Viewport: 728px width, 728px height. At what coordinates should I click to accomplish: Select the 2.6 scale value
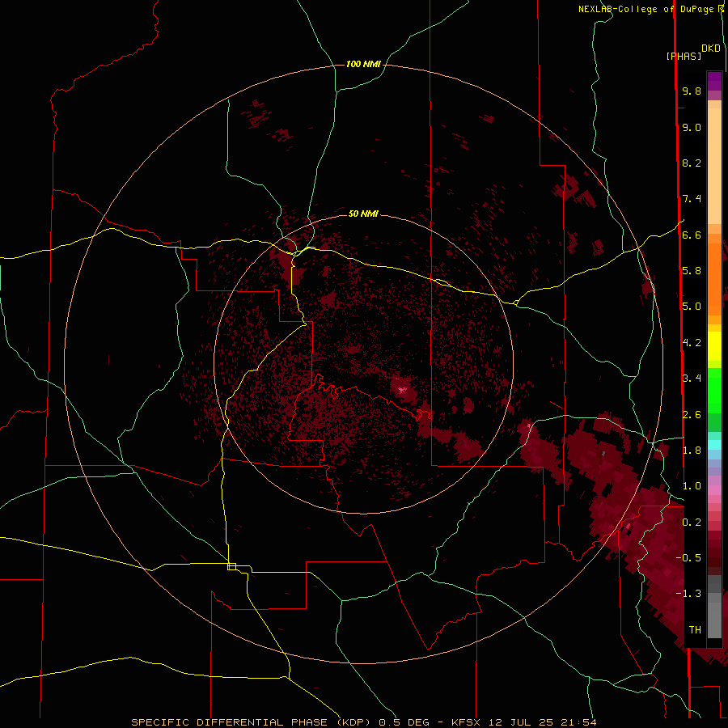692,414
